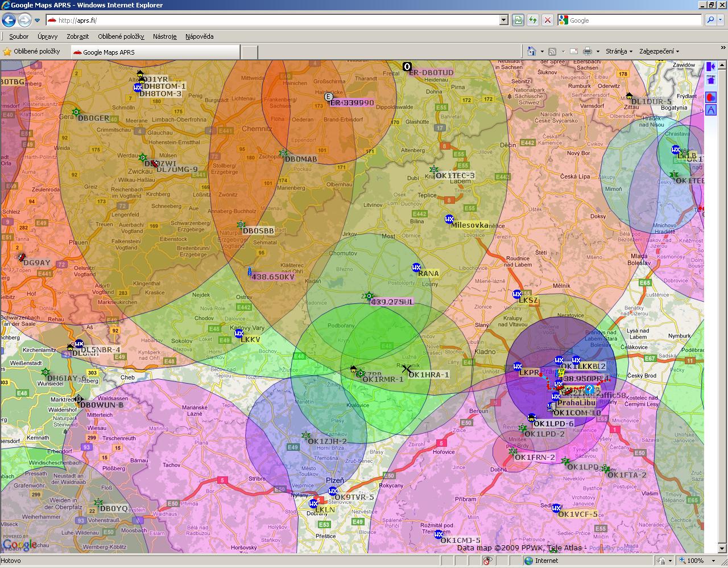728x568 pixels.
Task: Click the DH8TOM-3 station label
Action: point(160,94)
